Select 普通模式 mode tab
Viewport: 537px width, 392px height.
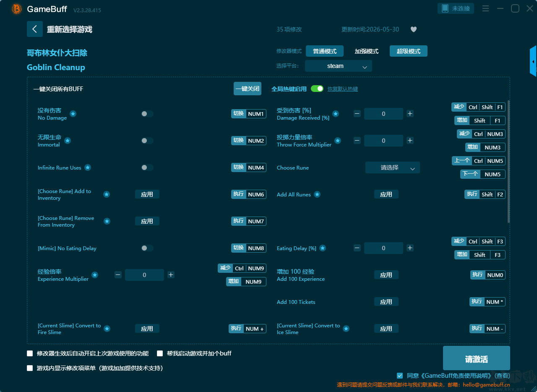coord(325,51)
